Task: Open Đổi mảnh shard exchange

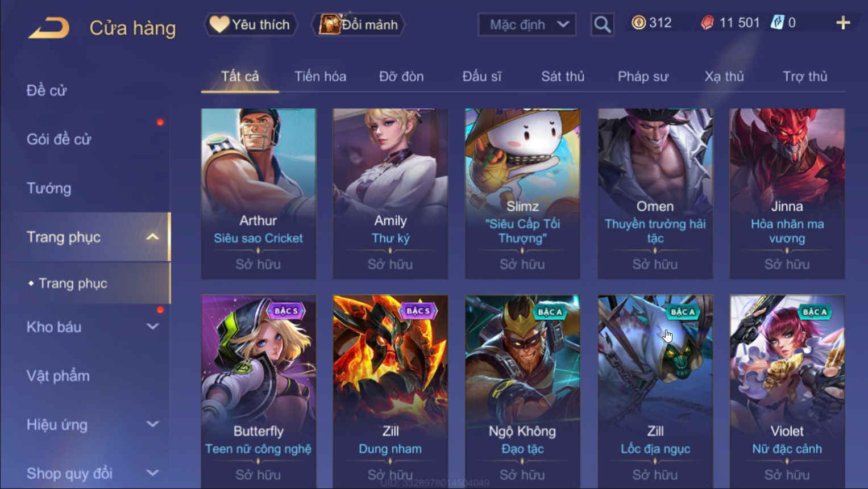Action: (358, 24)
